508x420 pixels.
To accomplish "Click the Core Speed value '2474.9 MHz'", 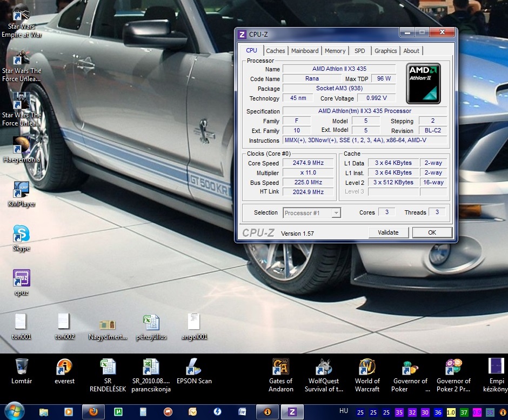I will (308, 163).
